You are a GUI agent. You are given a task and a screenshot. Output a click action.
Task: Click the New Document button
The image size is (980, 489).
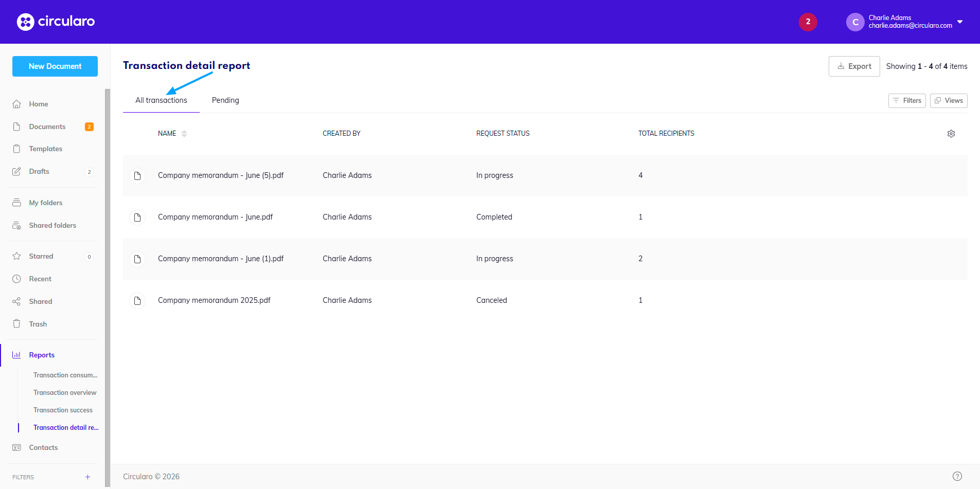[55, 66]
